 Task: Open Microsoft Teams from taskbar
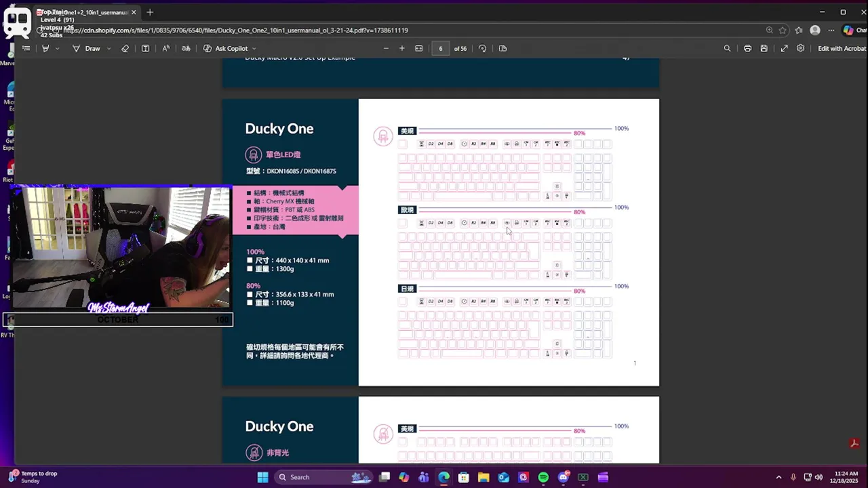424,477
